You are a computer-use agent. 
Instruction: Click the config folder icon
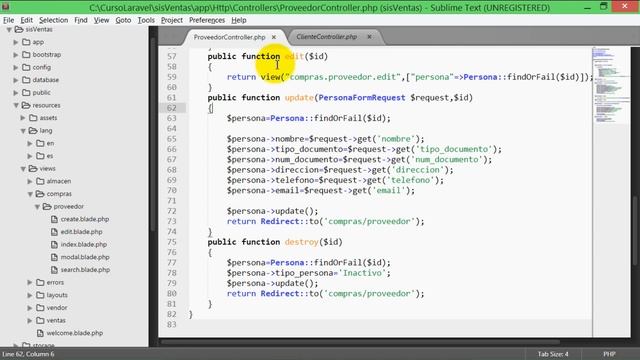[x=26, y=67]
